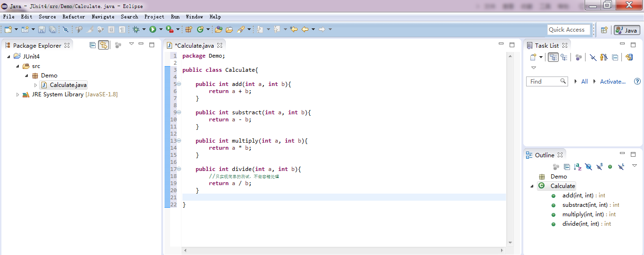Click the Save toolbar icon

click(41, 29)
